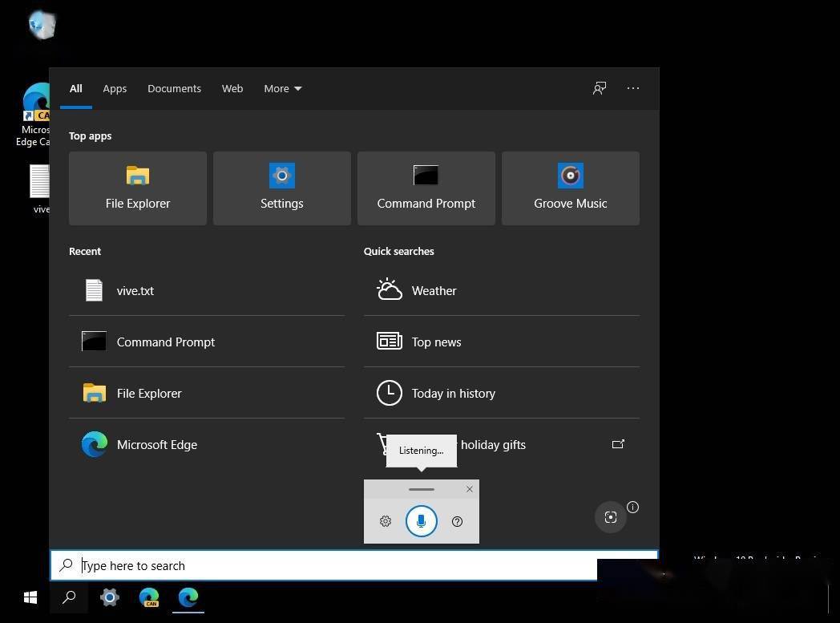The image size is (840, 623).
Task: Open Command Prompt from Recent list
Action: pyautogui.click(x=207, y=342)
